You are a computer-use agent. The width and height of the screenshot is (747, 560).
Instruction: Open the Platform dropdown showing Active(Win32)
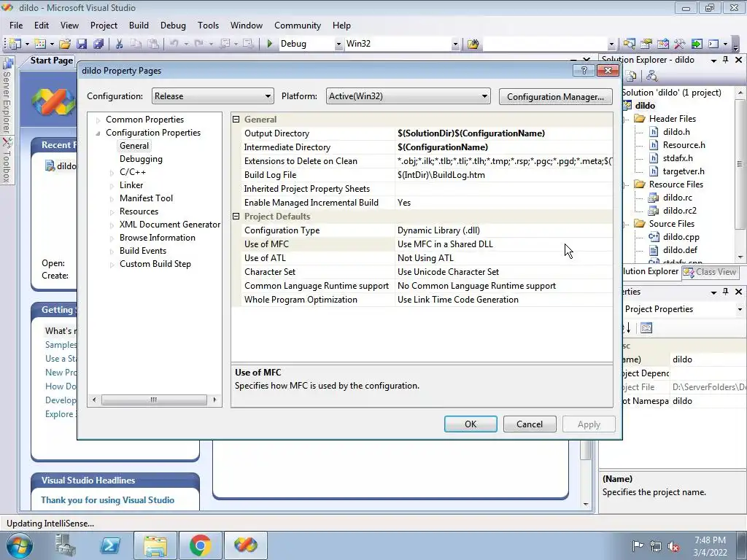tap(409, 96)
